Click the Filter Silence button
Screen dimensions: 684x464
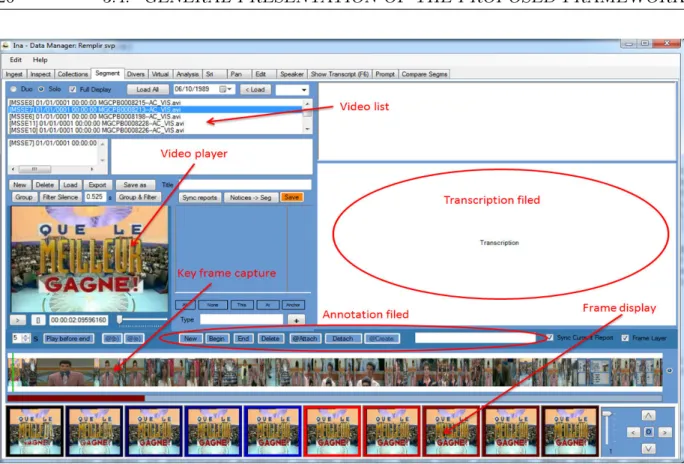click(x=60, y=197)
